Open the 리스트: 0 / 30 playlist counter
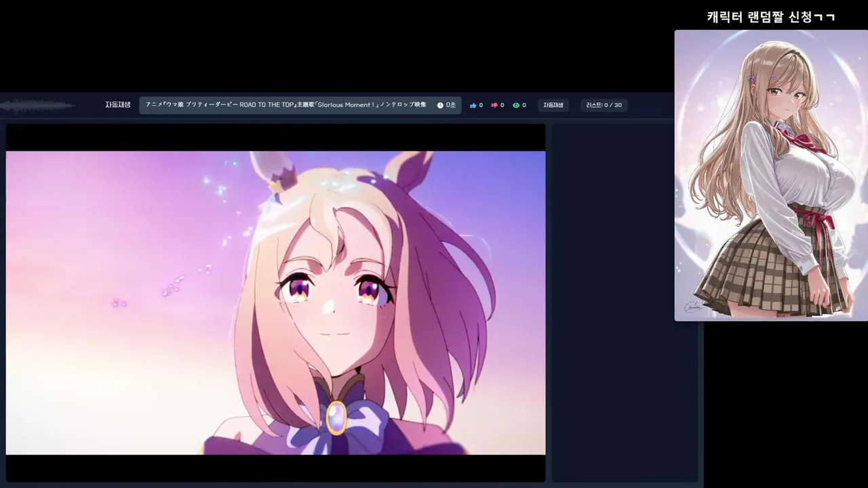Image resolution: width=868 pixels, height=488 pixels. pos(604,105)
